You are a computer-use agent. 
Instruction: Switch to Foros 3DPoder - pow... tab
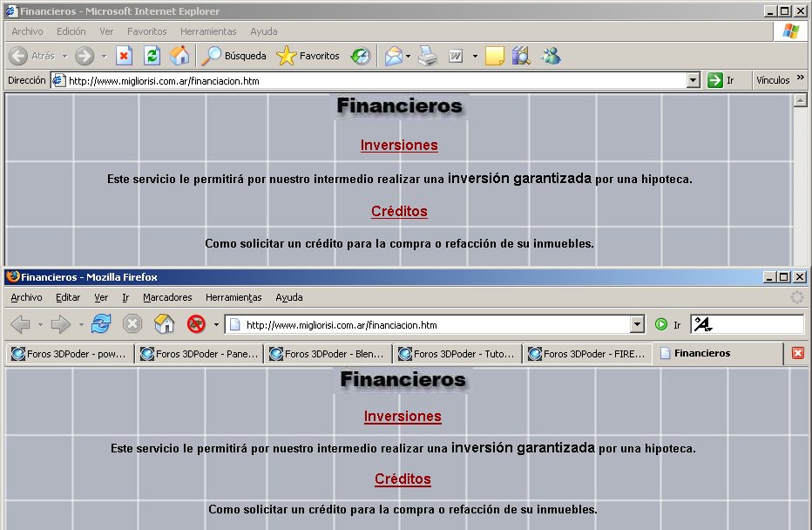click(x=70, y=354)
